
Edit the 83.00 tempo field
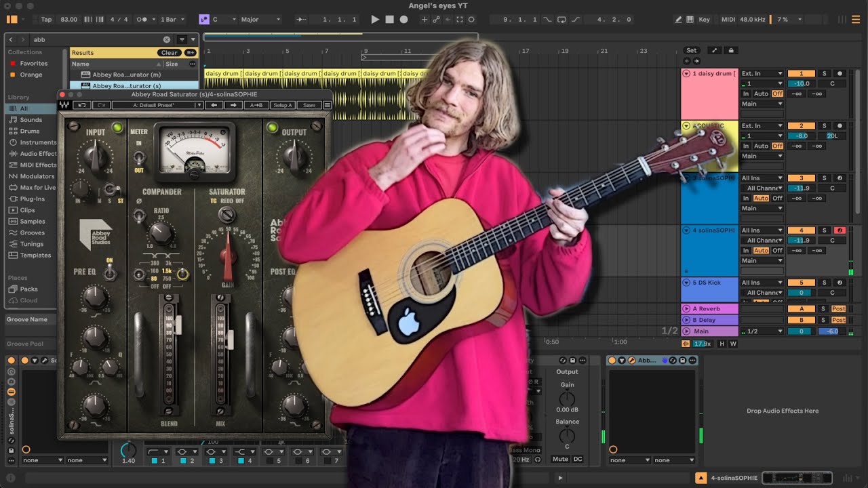[68, 20]
